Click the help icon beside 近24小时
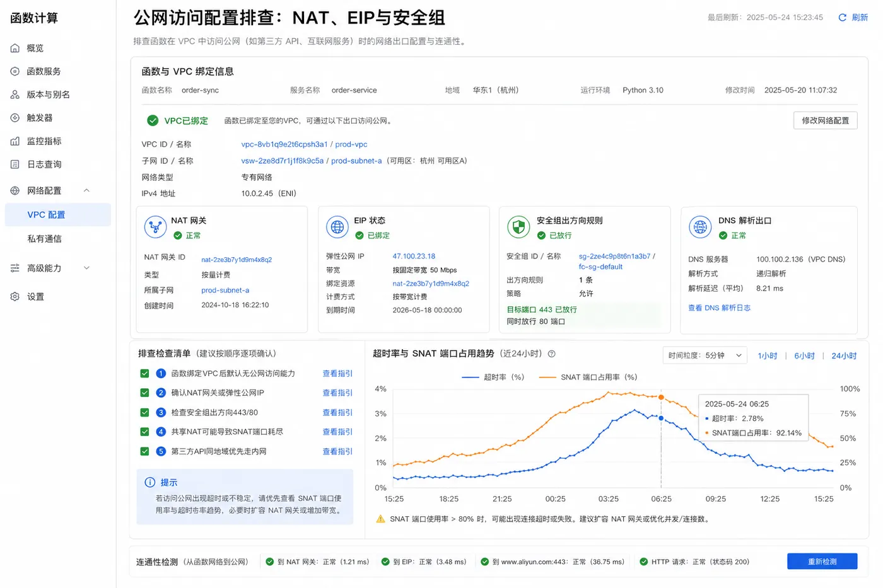The height and width of the screenshot is (588, 883). (551, 354)
